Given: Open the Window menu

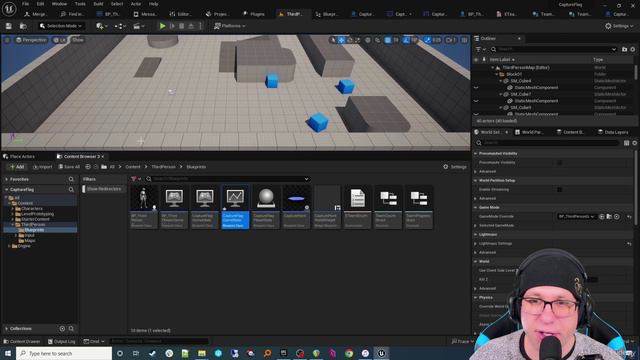Looking at the screenshot, I should tap(59, 4).
